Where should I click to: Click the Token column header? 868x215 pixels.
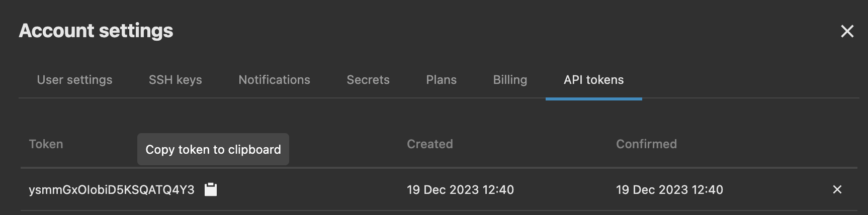coord(46,144)
